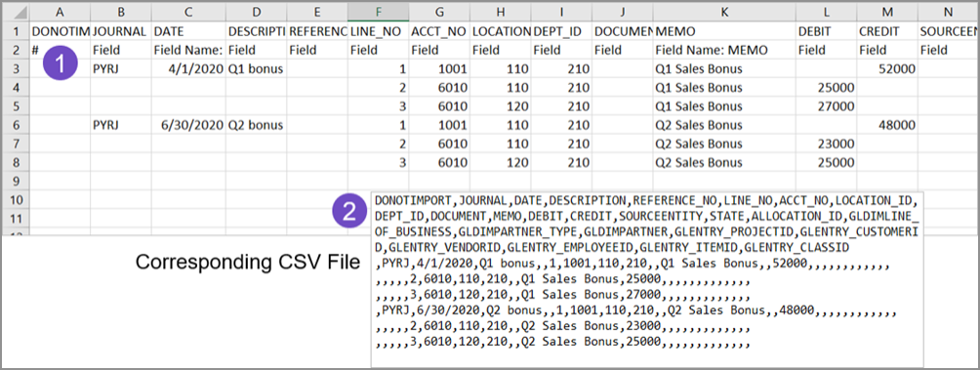Select 'Q2 Sales Bonus' memo in row 8
980x370 pixels.
point(723,162)
